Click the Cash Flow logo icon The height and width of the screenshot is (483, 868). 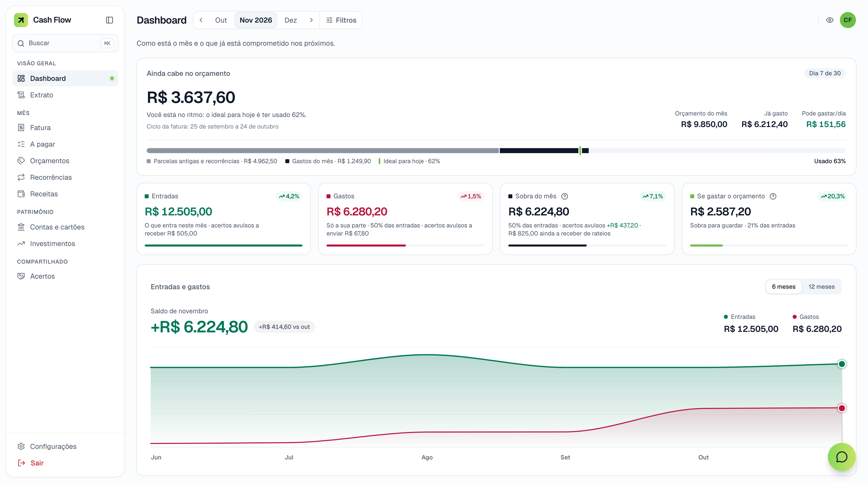point(21,20)
